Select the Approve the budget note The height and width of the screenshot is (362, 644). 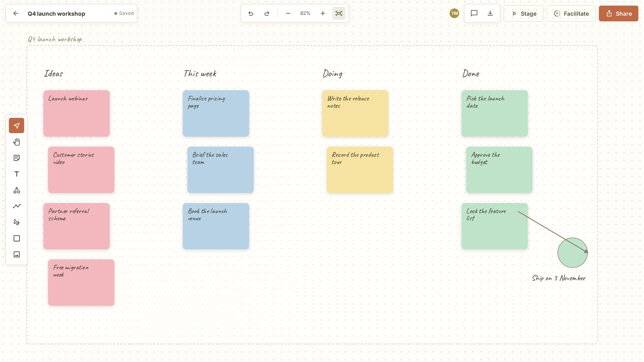click(x=499, y=170)
